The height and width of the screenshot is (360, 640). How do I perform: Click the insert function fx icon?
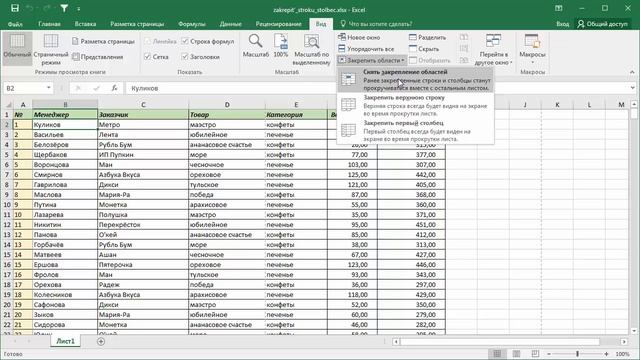point(114,88)
